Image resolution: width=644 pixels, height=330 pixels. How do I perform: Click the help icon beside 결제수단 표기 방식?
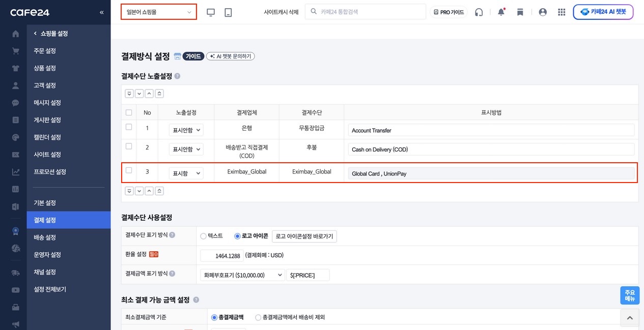click(172, 235)
